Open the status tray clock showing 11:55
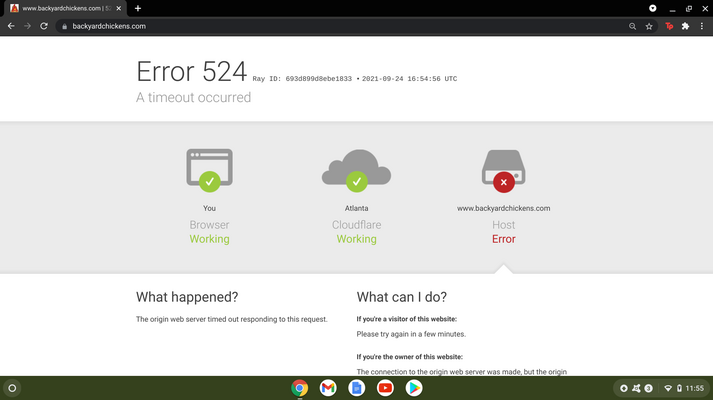The image size is (713, 400). click(695, 388)
